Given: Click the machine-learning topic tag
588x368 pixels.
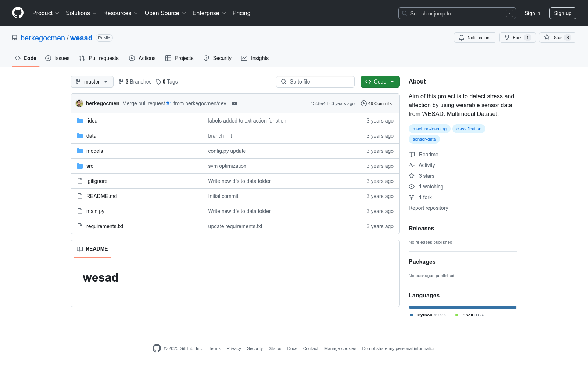Looking at the screenshot, I should click(x=430, y=129).
